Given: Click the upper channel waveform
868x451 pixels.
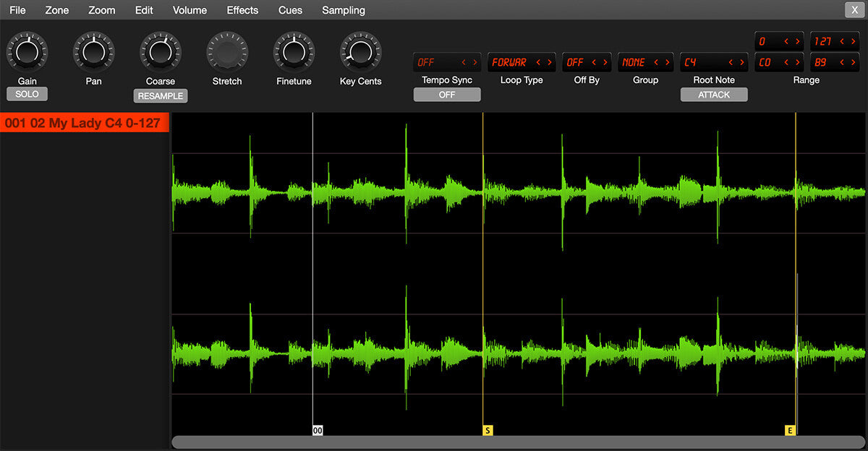Looking at the screenshot, I should (x=519, y=193).
